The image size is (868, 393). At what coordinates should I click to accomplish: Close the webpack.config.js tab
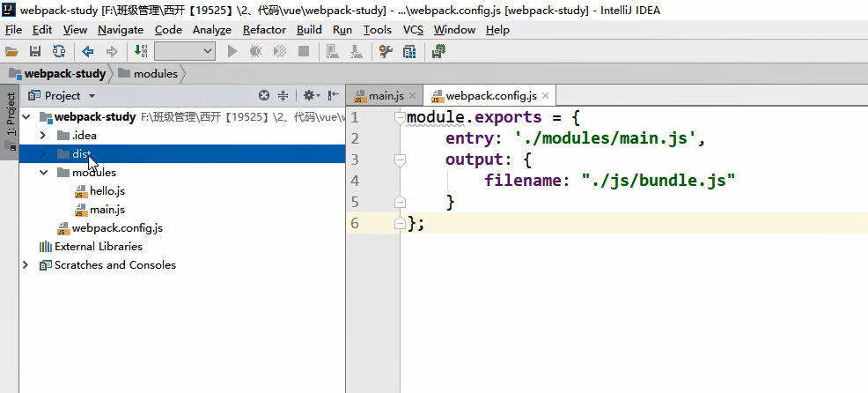pos(545,96)
